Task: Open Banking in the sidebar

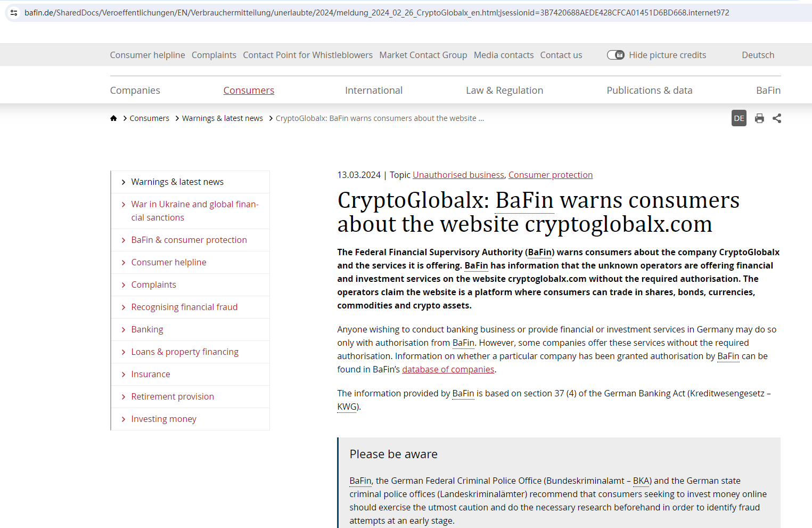Action: pos(147,330)
